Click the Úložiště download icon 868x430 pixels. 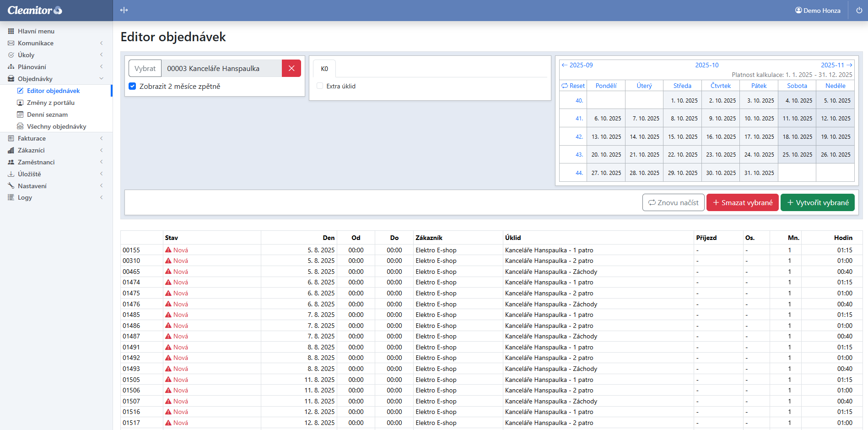tap(11, 174)
